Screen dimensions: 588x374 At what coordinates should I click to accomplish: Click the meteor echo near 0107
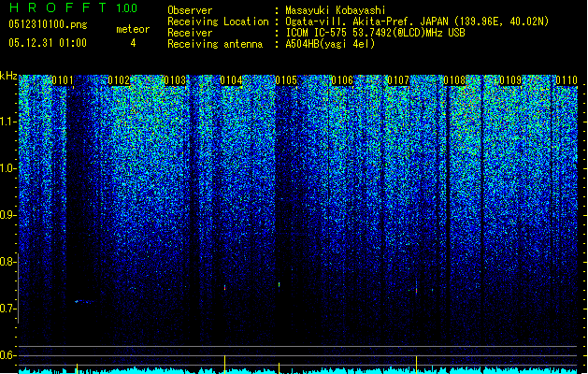click(x=417, y=288)
